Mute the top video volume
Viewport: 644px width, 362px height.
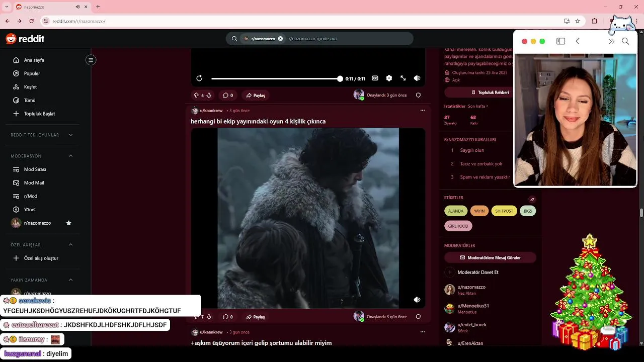coord(417,78)
